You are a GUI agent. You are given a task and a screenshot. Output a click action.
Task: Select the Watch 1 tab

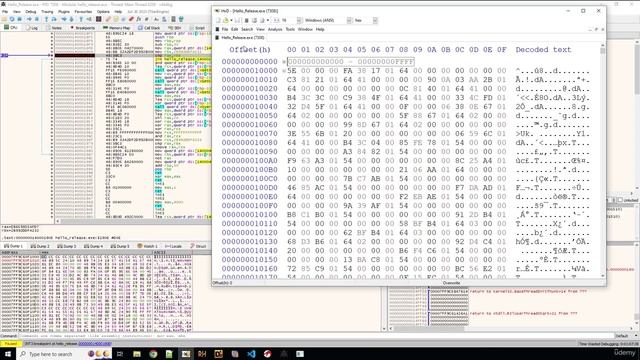point(147,246)
